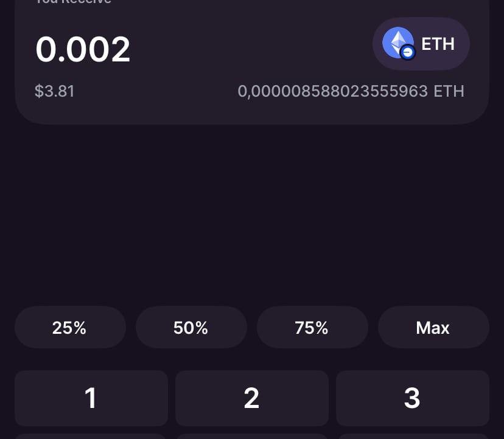
Task: Tap the cut-off keypad key below 3
Action: (x=413, y=437)
